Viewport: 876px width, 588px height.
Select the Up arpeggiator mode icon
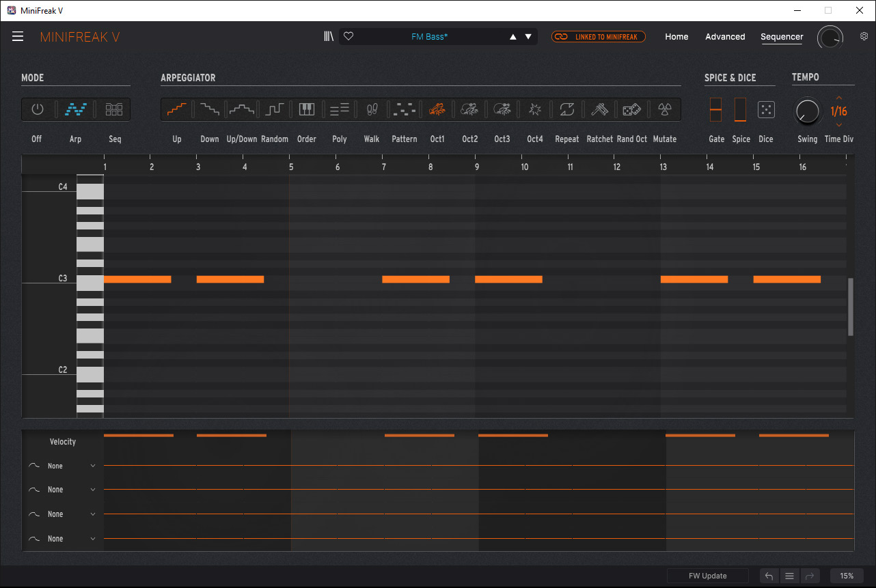click(x=177, y=109)
